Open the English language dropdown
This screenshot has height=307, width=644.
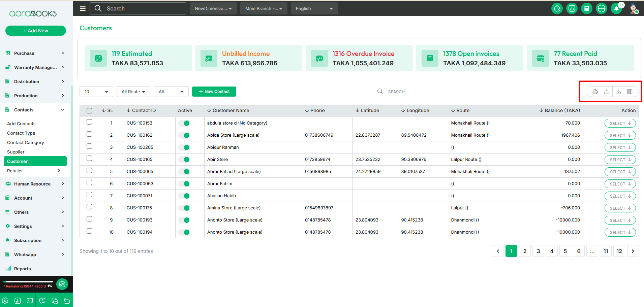click(314, 8)
